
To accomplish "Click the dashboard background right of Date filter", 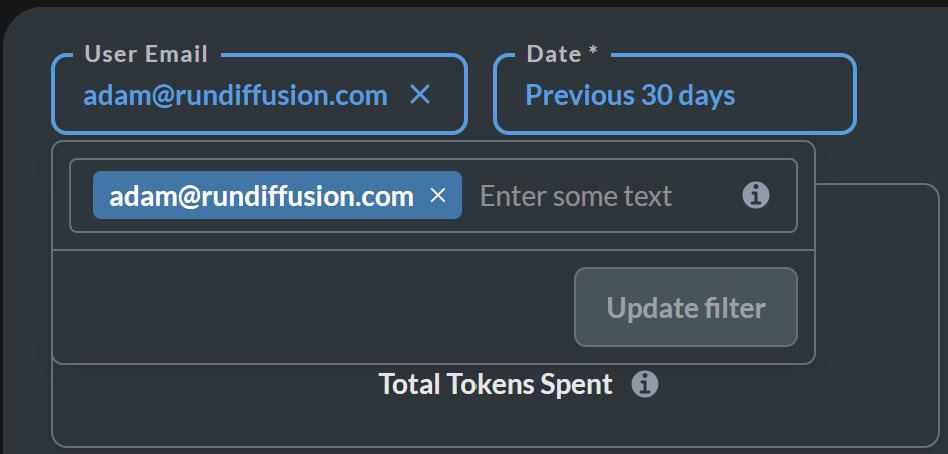I will tap(901, 94).
